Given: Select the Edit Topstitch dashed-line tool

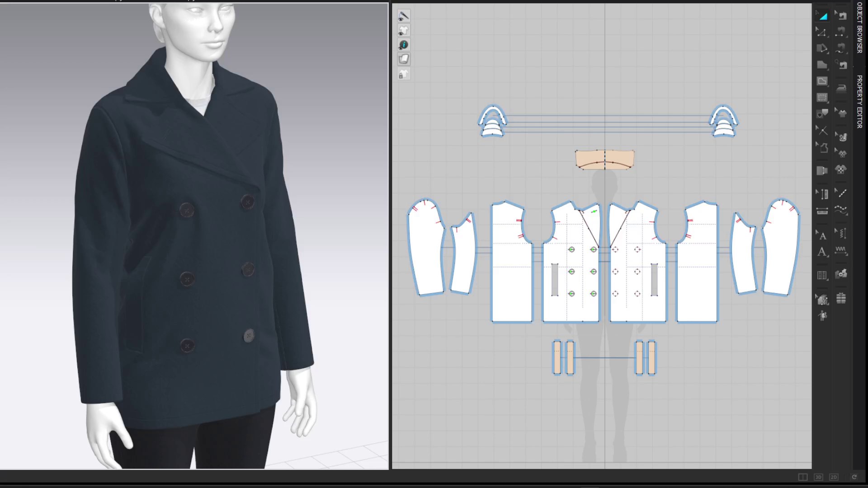Looking at the screenshot, I should [x=841, y=193].
